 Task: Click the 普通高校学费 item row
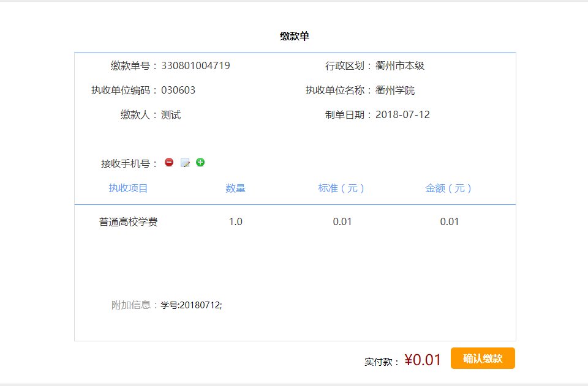[x=295, y=221]
